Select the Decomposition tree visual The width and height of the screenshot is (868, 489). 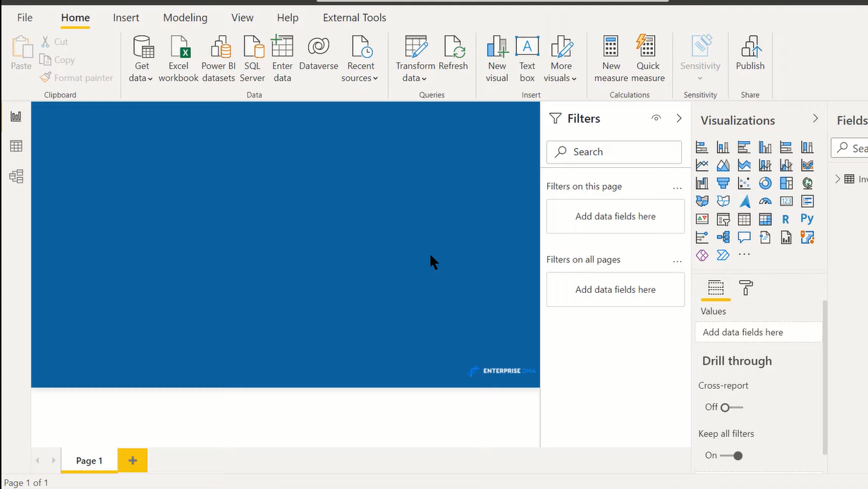point(723,237)
